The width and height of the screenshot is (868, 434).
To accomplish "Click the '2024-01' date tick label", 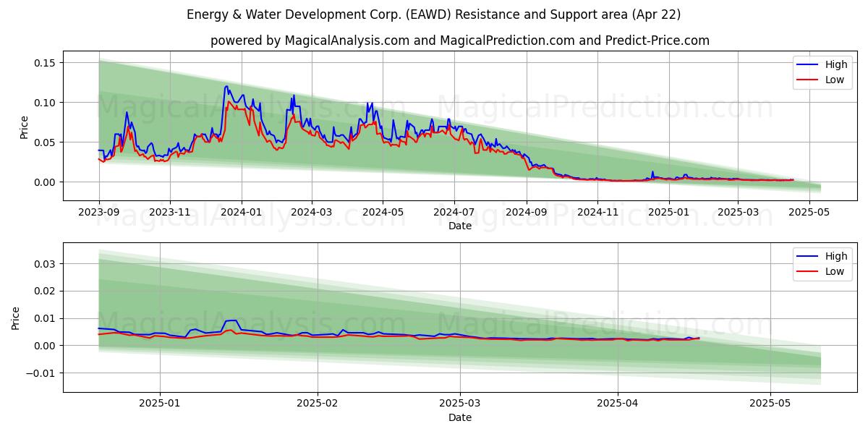I will coord(241,213).
